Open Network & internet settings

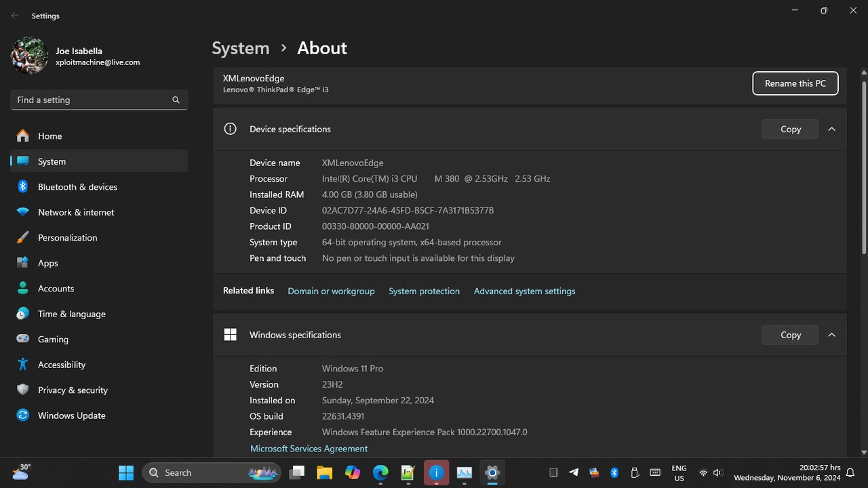coord(76,212)
